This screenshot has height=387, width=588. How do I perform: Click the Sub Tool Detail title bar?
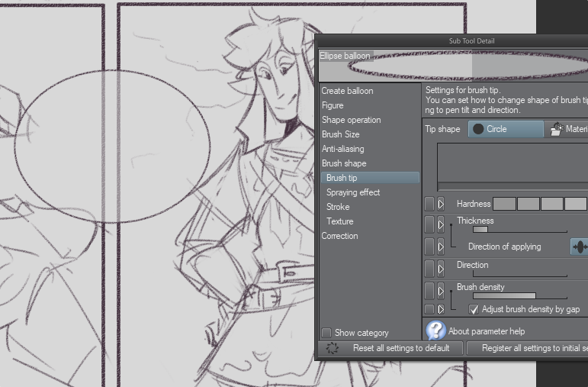(451, 41)
